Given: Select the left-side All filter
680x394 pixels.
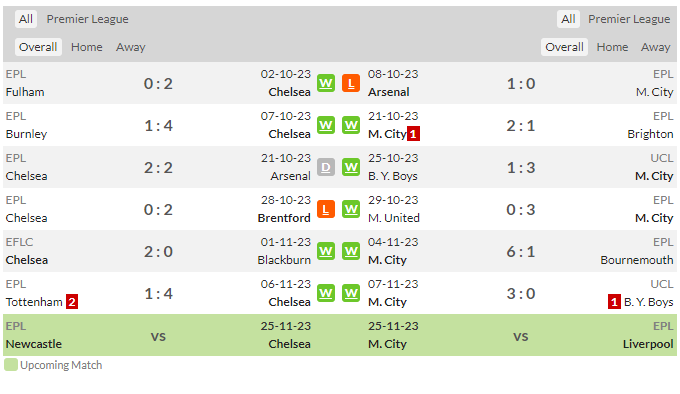Looking at the screenshot, I should 26,19.
